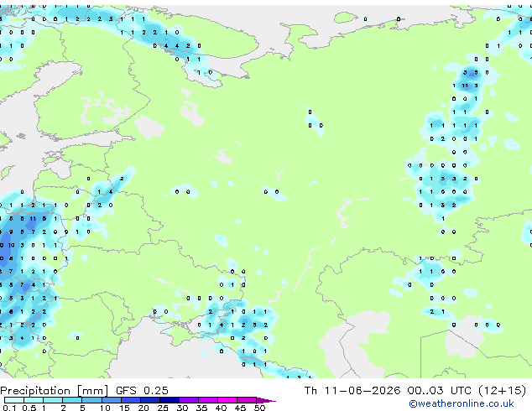Screen dimensions: 532x411
Task: Click the 'Precipitation [mm]' title text
Action: (55, 391)
